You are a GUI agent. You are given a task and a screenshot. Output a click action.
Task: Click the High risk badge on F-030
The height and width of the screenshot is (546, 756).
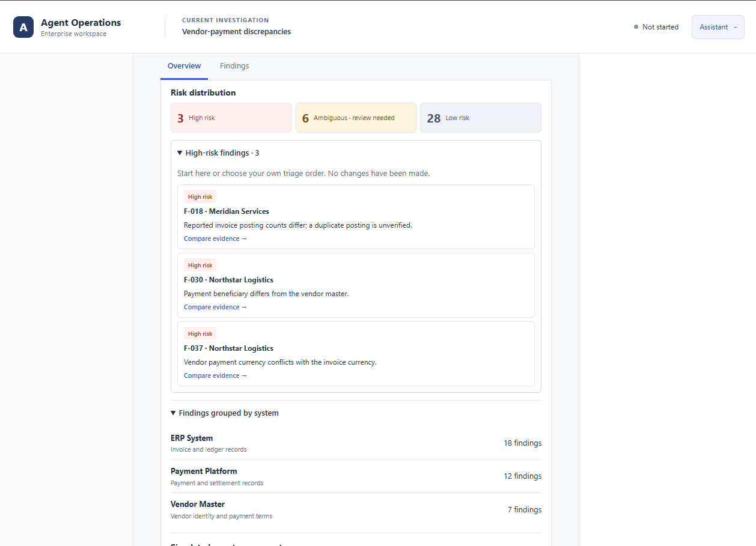200,265
